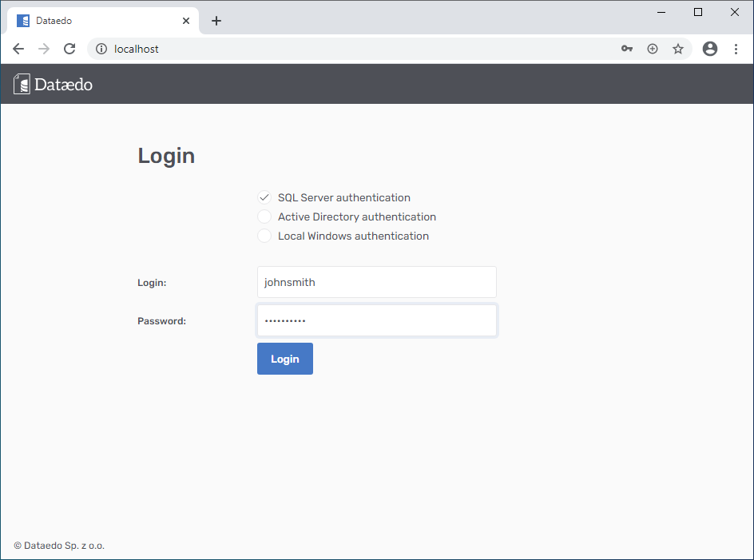Bookmark this page with star icon
The width and height of the screenshot is (754, 560).
tap(678, 49)
